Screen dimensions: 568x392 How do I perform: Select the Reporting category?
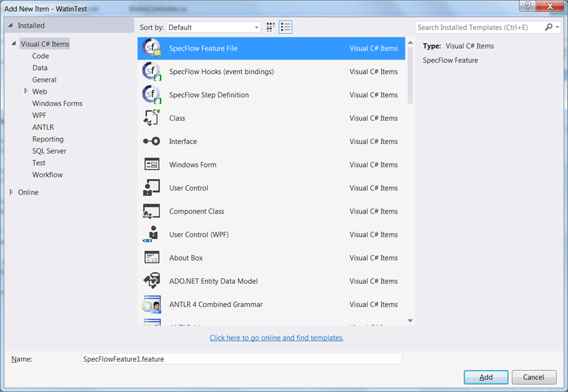click(x=48, y=139)
